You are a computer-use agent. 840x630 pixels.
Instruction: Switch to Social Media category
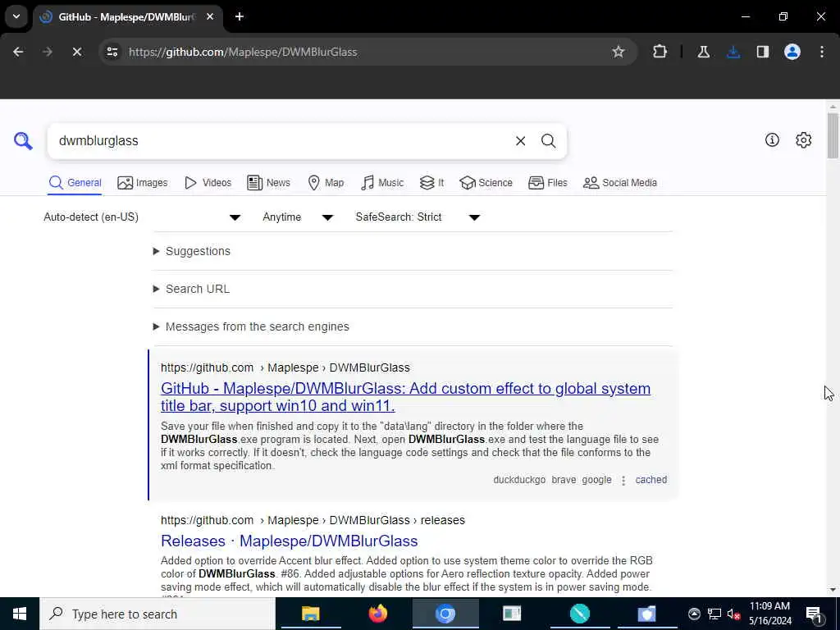coord(620,183)
